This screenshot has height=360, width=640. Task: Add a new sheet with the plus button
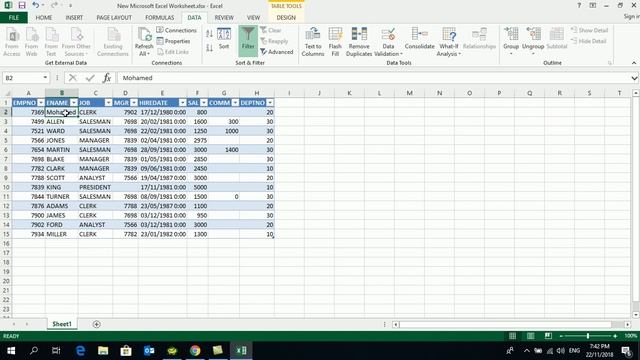tap(96, 324)
